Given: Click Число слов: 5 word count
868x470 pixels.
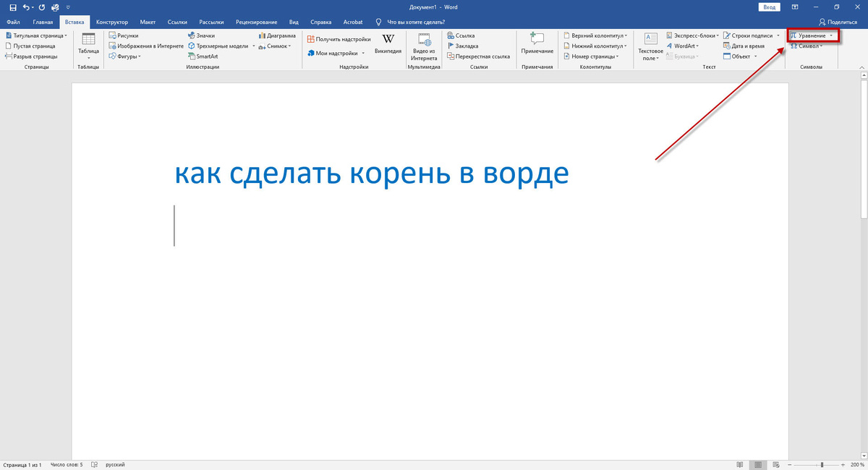Looking at the screenshot, I should 67,464.
